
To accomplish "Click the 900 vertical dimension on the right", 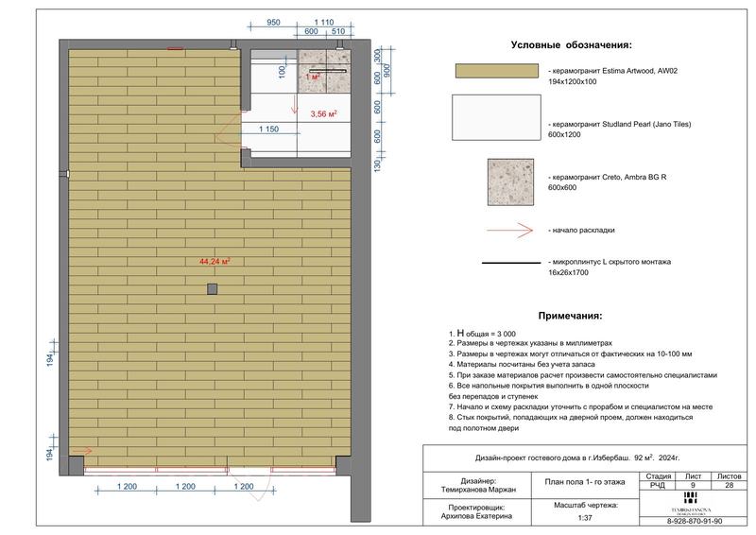I will click(387, 71).
